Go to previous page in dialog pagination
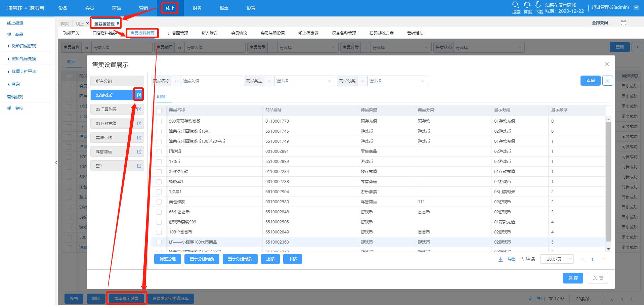Viewport: 644px width, 305px height. coord(583,259)
